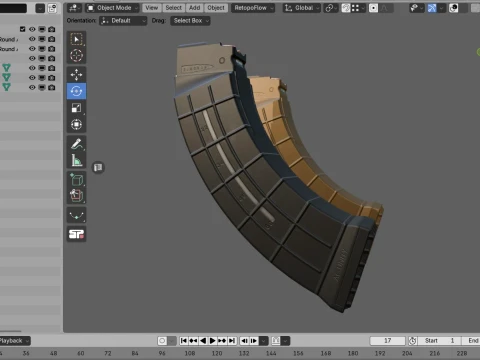Click the tool icon below Add Cube
The width and height of the screenshot is (480, 360).
[x=76, y=196]
